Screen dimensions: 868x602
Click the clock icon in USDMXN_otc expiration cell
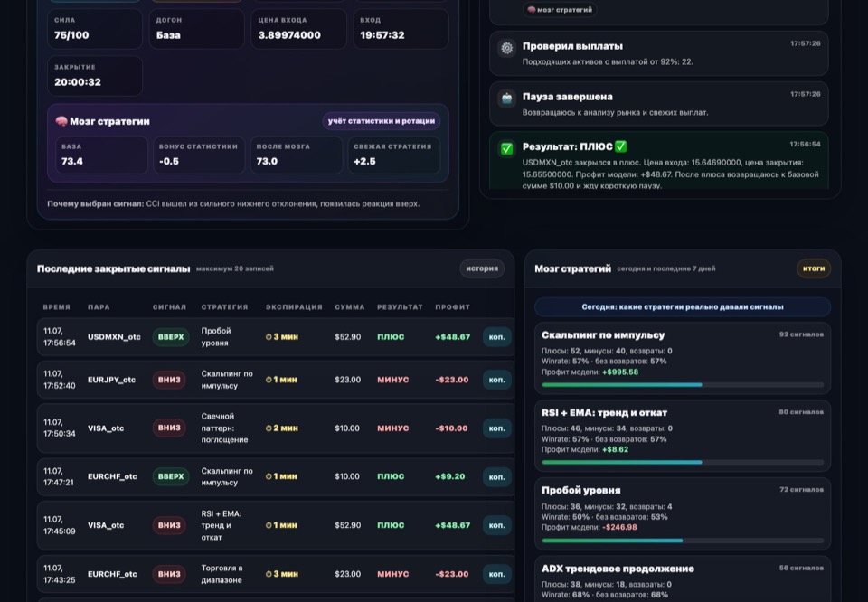click(x=269, y=337)
